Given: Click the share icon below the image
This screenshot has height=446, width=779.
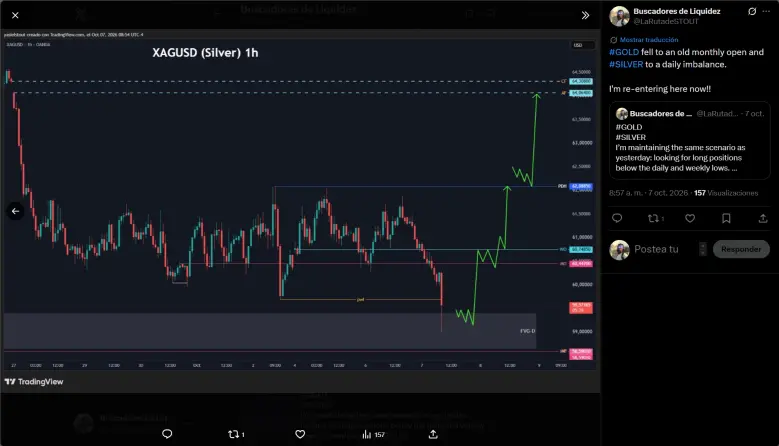Looking at the screenshot, I should point(433,434).
